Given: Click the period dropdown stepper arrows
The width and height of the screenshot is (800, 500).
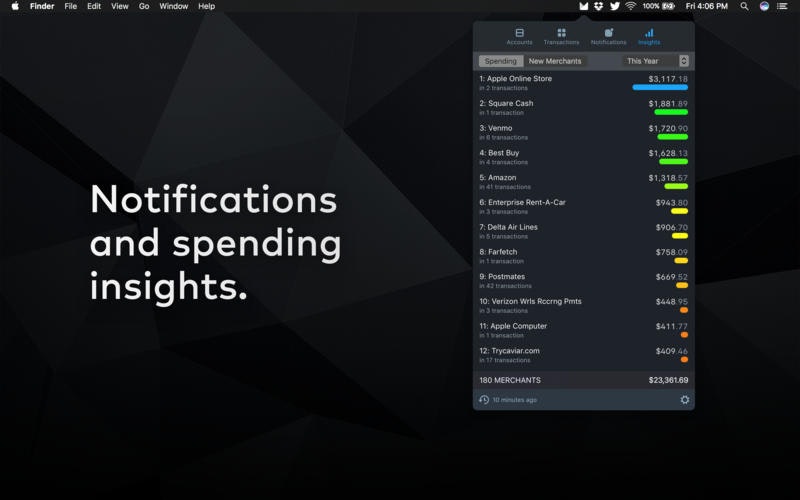Looking at the screenshot, I should coord(684,61).
